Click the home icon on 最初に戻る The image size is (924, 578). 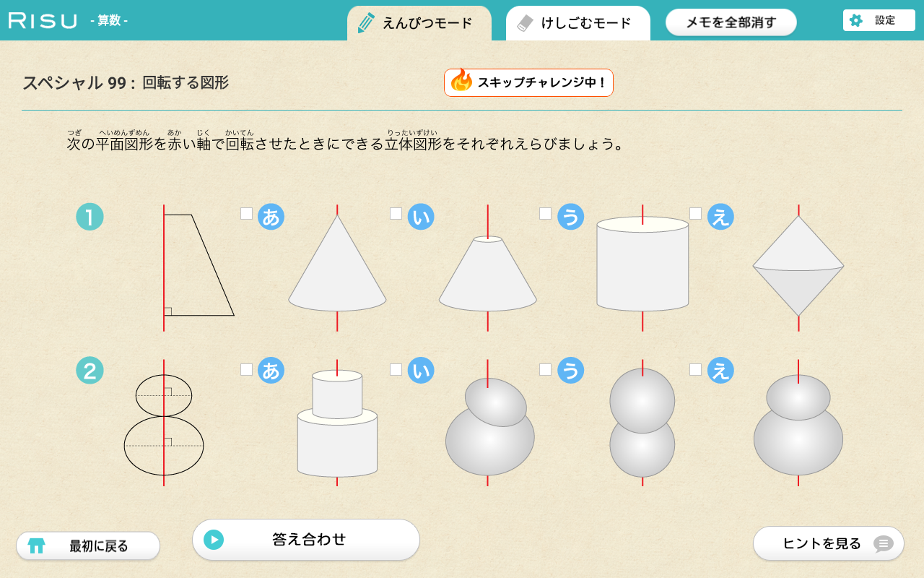[x=36, y=545]
